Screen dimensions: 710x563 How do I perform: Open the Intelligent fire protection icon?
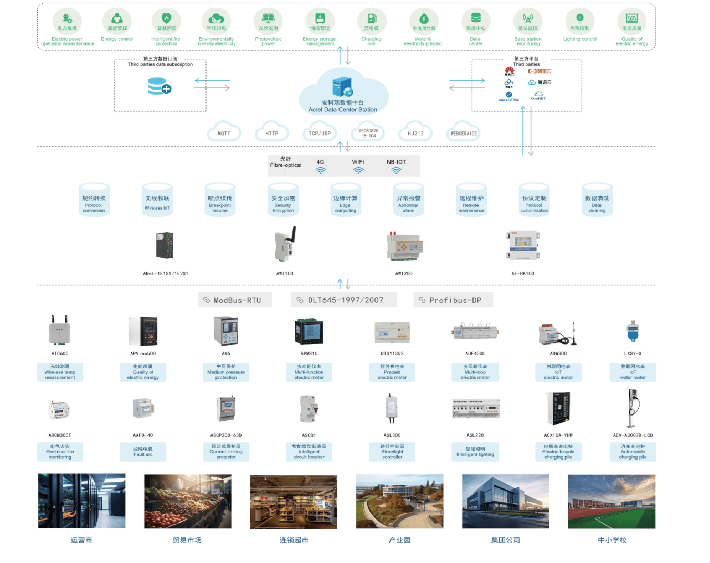166,21
